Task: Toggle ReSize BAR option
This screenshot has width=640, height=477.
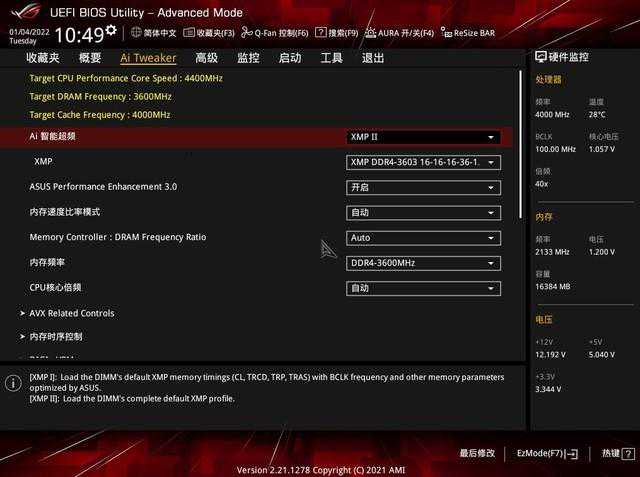Action: (x=467, y=33)
